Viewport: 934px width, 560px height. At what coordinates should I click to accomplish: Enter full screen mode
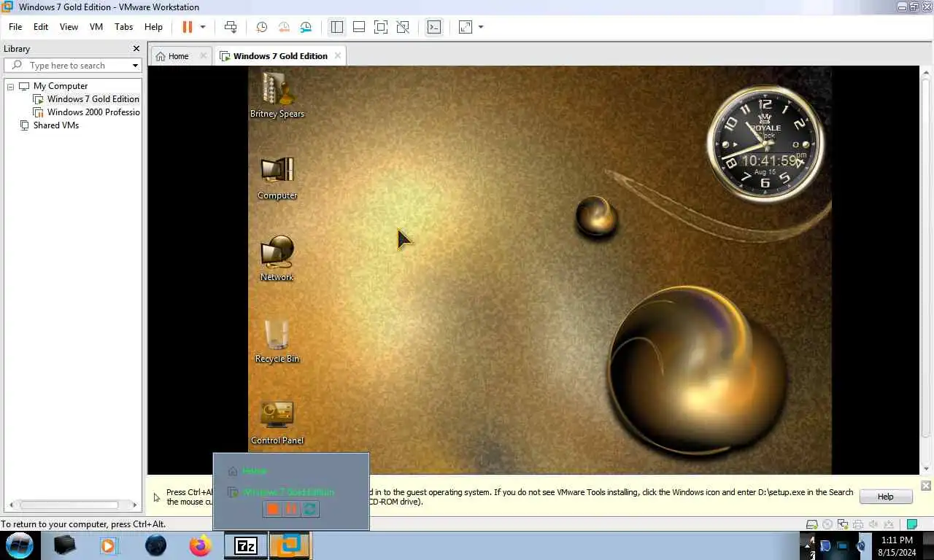pos(381,27)
